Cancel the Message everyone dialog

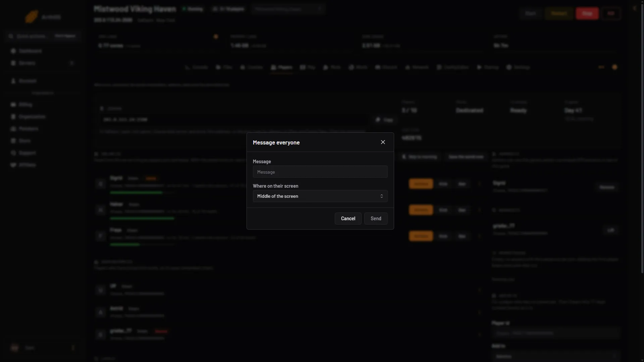(348, 219)
